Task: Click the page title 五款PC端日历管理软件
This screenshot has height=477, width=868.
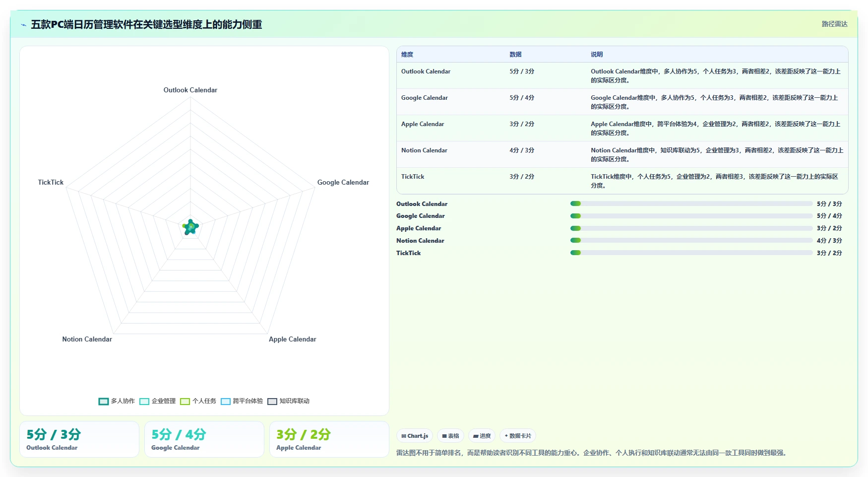Action: [x=146, y=24]
